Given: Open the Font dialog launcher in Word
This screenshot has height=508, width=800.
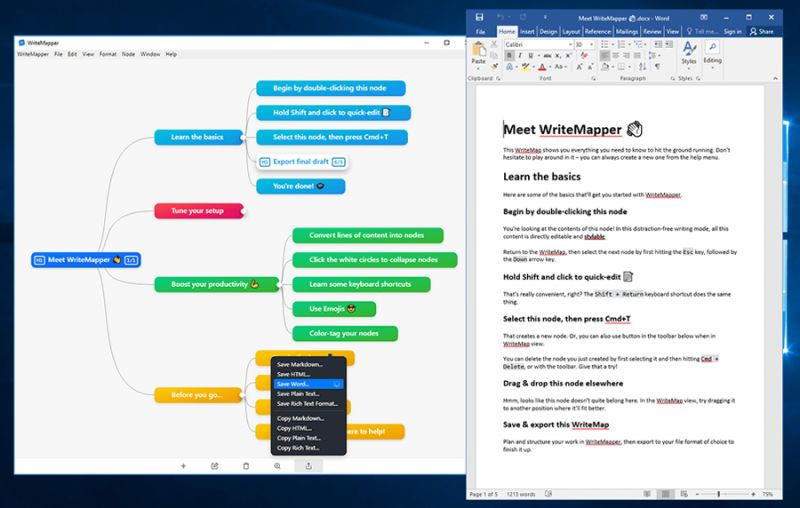Looking at the screenshot, I should (x=594, y=78).
